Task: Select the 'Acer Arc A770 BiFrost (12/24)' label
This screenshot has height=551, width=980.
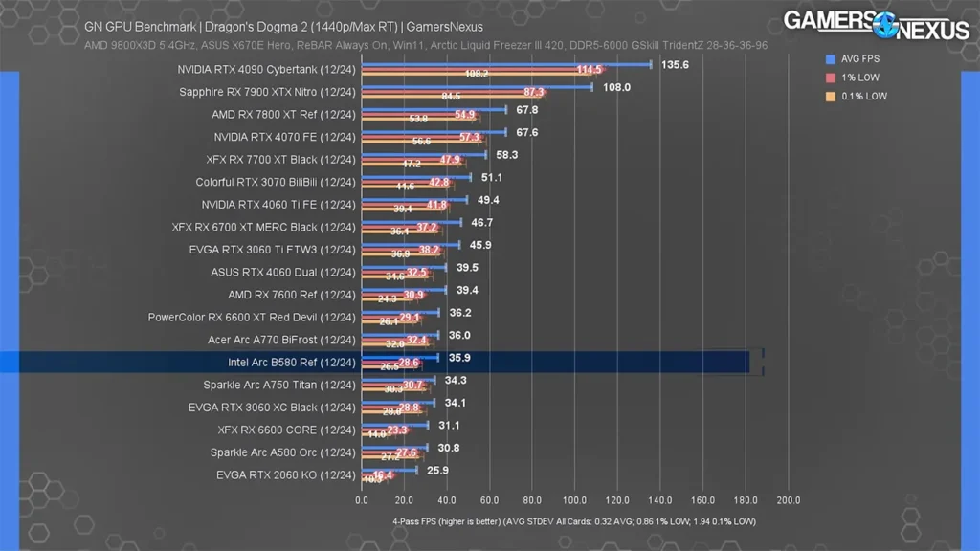Action: [x=282, y=340]
